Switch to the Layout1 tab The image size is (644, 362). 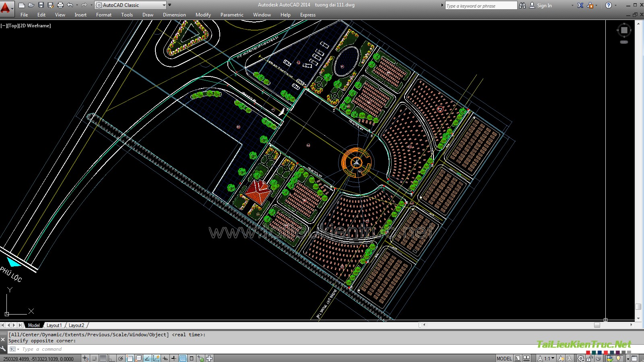(x=54, y=325)
